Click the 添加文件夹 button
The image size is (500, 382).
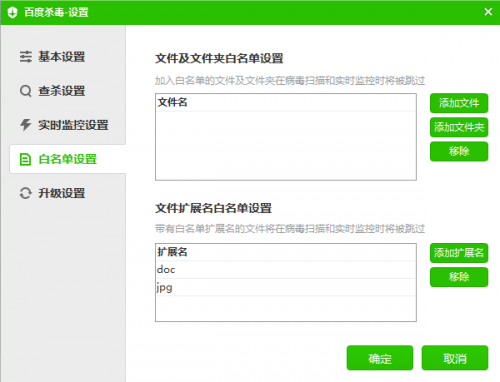point(459,127)
